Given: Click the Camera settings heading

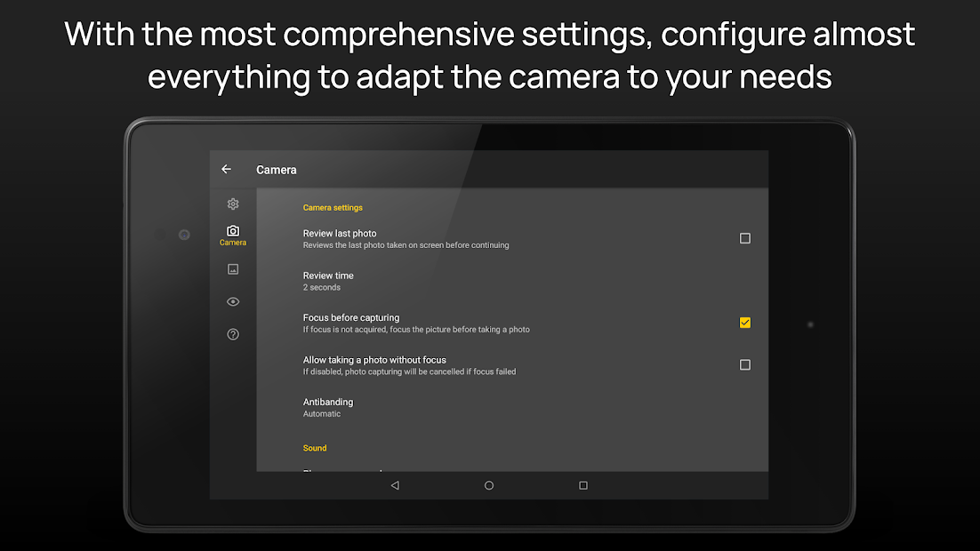Looking at the screenshot, I should point(333,207).
